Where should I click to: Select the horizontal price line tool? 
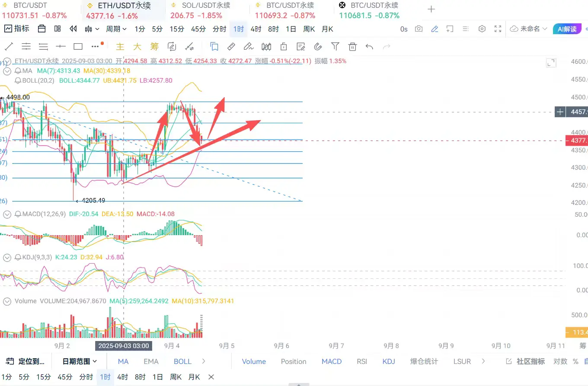click(61, 46)
